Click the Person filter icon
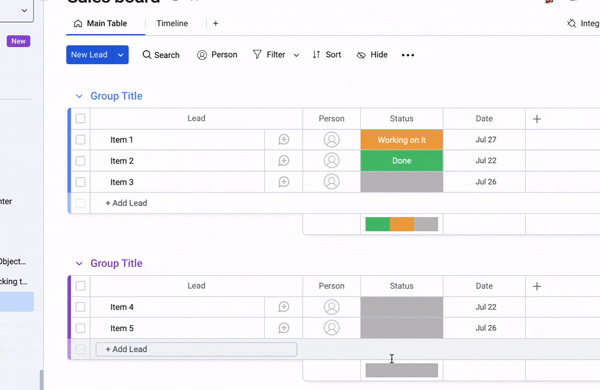600x390 pixels. pyautogui.click(x=202, y=55)
